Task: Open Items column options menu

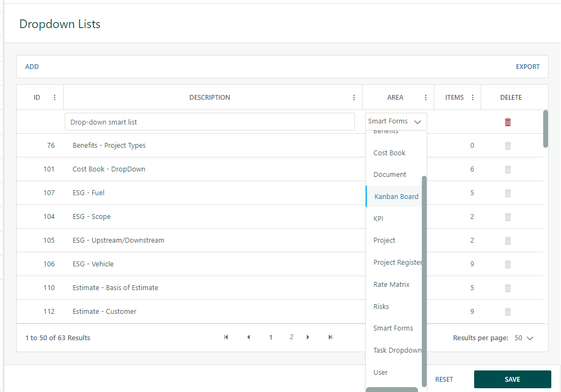Action: tap(473, 97)
